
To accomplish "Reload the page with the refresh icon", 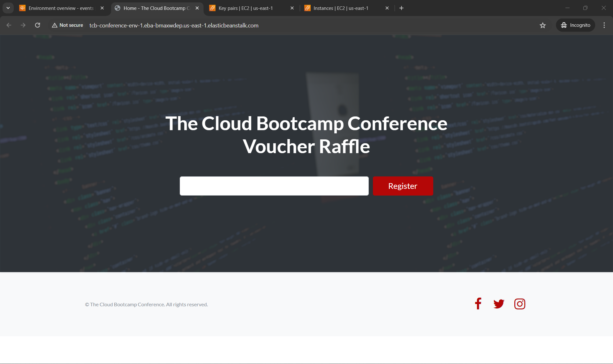I will (37, 25).
